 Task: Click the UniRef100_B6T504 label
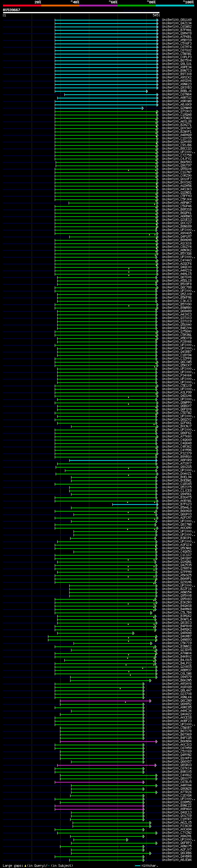(177, 60)
